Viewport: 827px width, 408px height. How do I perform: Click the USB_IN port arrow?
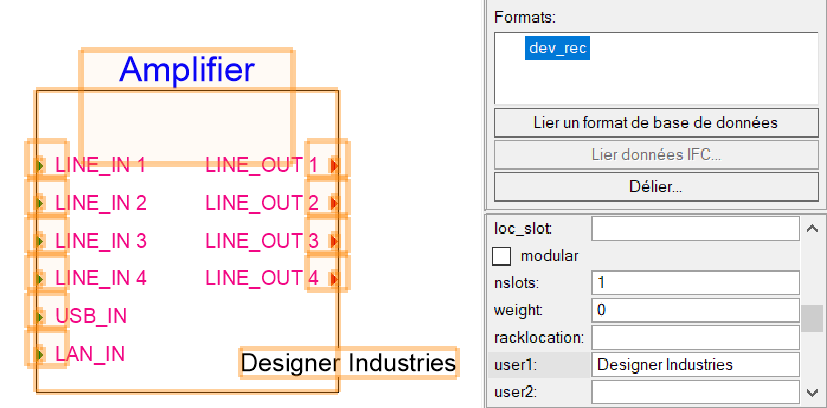[x=40, y=316]
